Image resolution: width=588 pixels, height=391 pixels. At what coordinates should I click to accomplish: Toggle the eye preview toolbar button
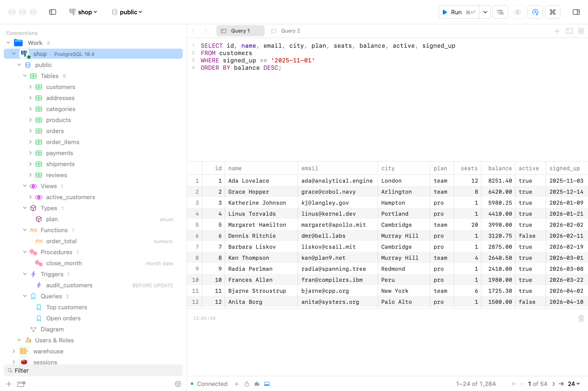pyautogui.click(x=518, y=12)
